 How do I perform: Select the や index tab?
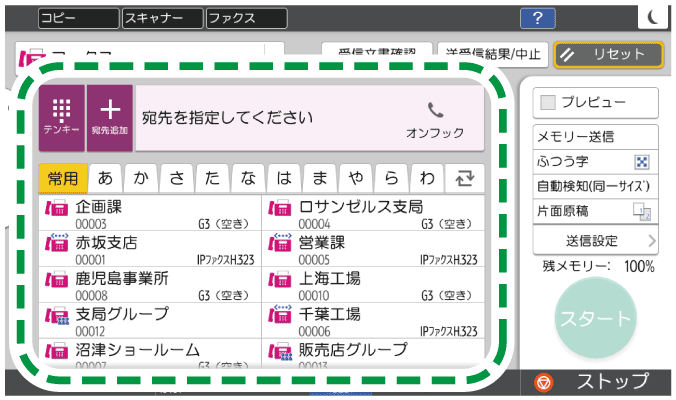(356, 178)
